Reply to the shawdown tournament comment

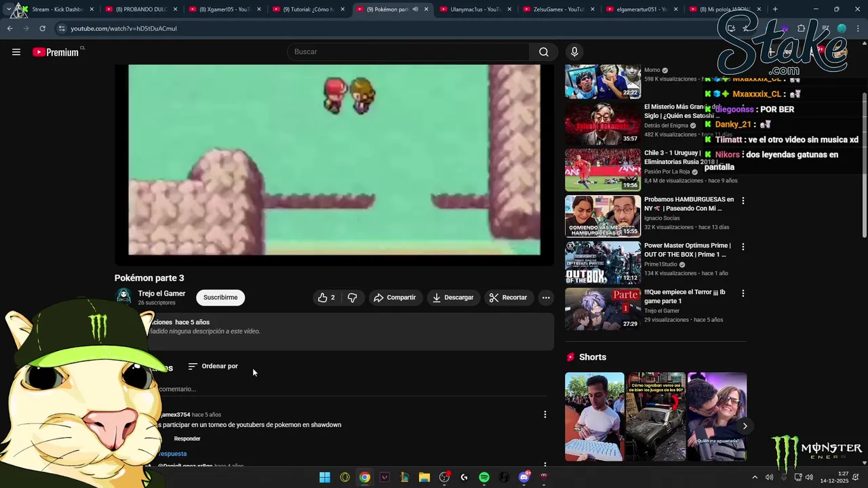[187, 439]
